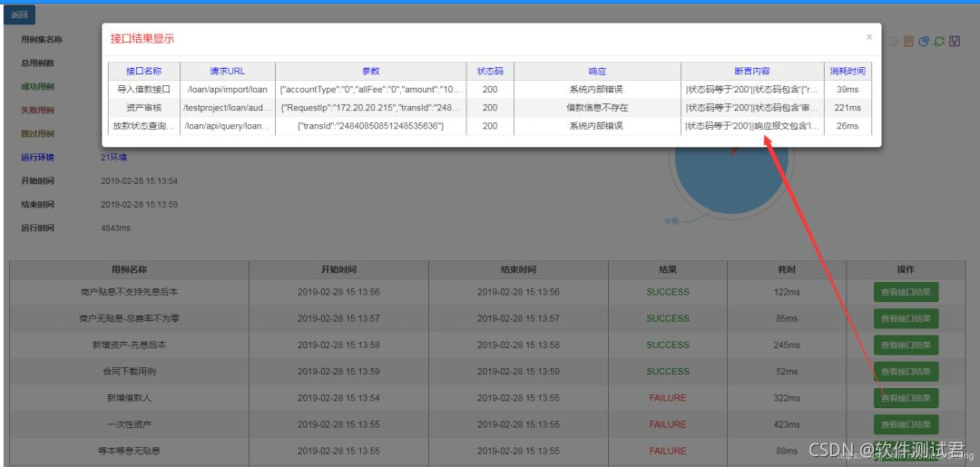This screenshot has height=467, width=980.
Task: Click the 消耗时间 column header
Action: tap(848, 71)
